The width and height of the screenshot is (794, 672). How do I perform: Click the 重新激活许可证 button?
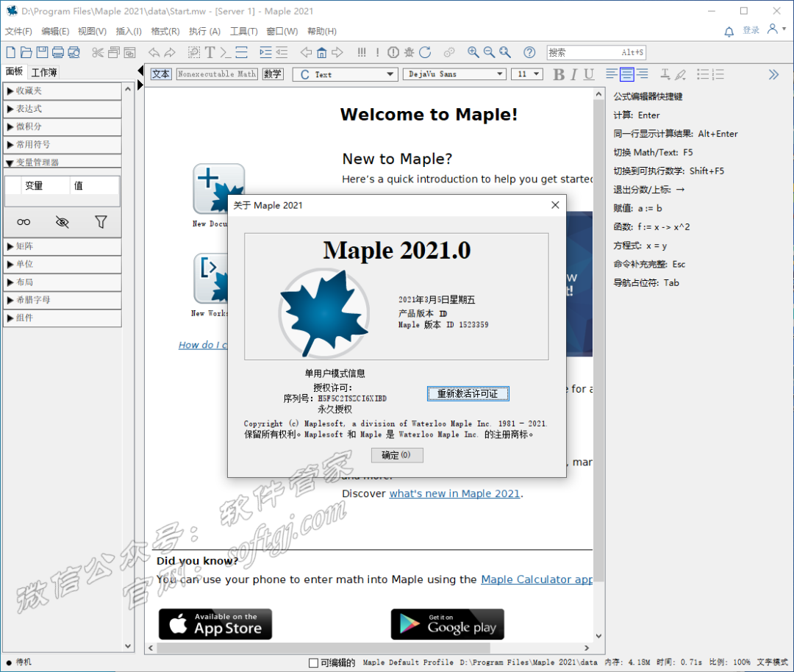tap(468, 393)
